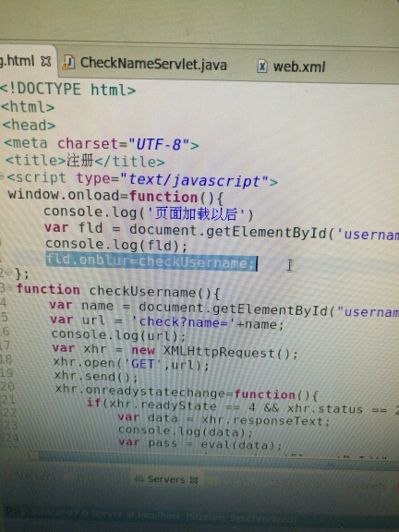
Task: Click the Java file icon on CheckNameServlet.java tab
Action: [x=68, y=63]
